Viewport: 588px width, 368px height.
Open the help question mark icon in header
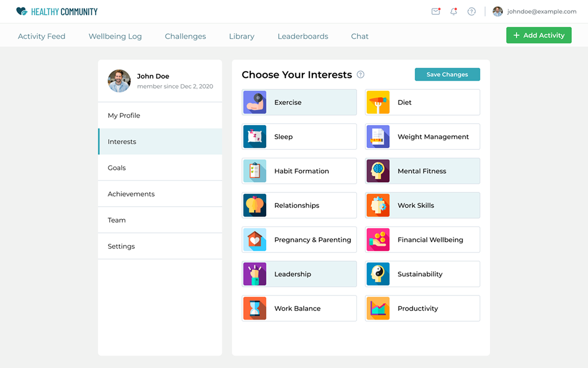(471, 12)
